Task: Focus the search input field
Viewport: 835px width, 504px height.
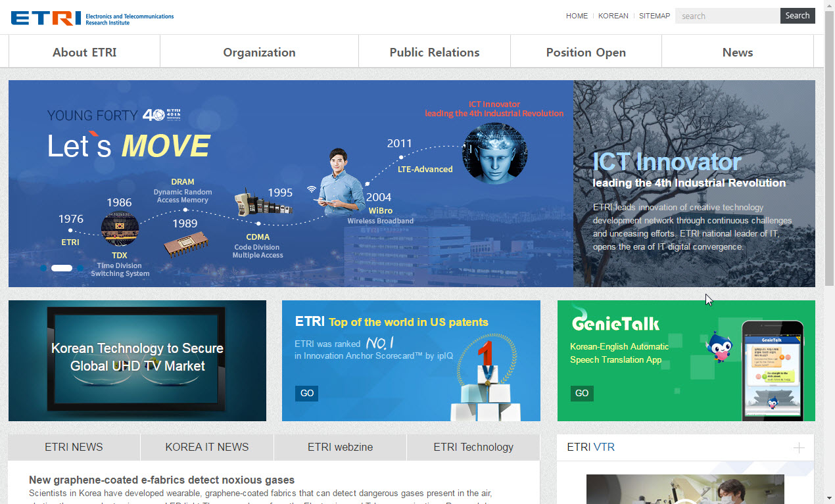Action: click(727, 16)
